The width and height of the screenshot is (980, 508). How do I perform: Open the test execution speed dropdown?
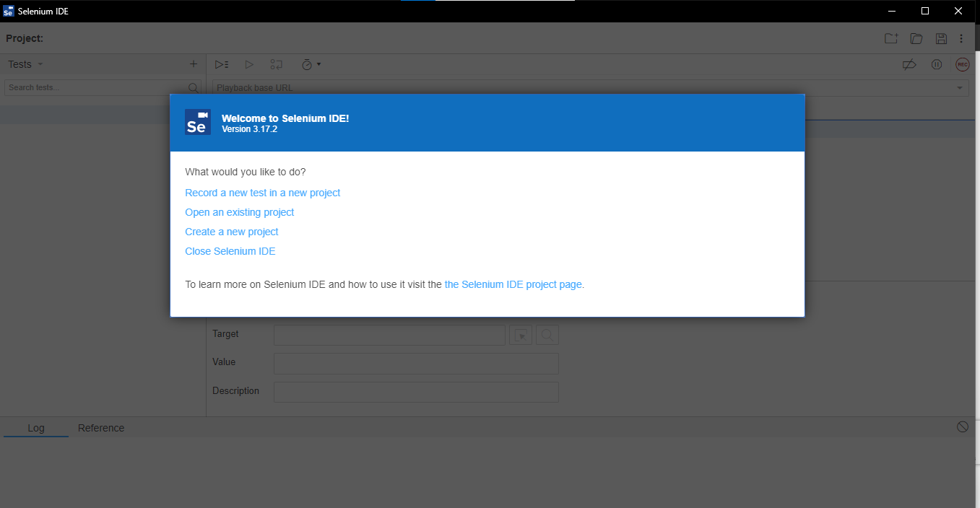311,65
